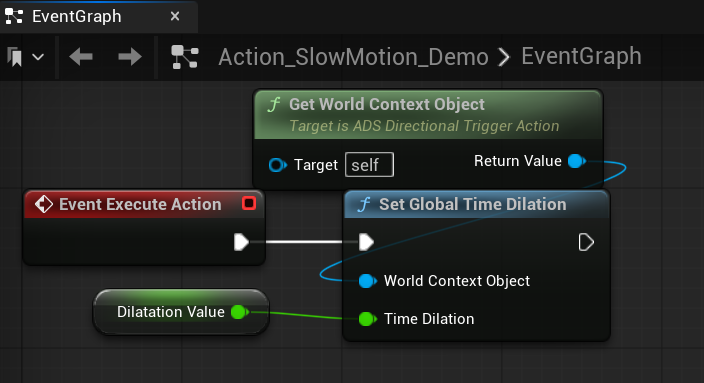Click the blueprint graph icon in breadcrumb

pos(185,57)
